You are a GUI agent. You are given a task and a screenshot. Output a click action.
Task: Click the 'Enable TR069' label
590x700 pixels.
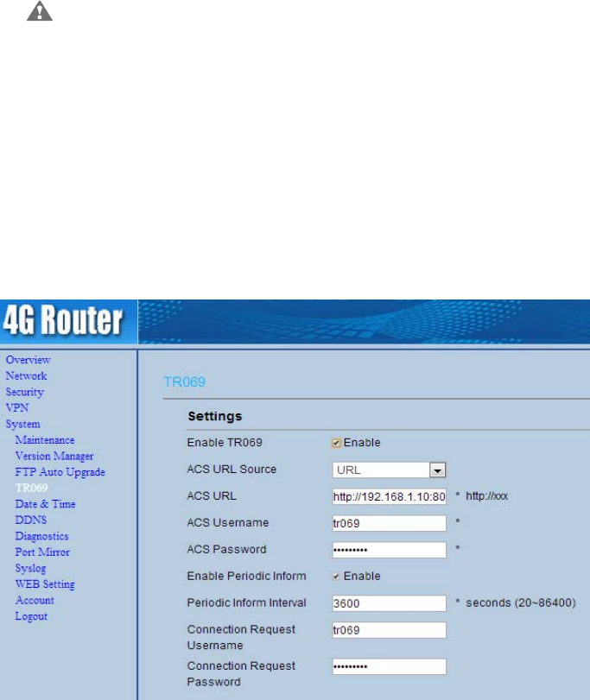(225, 443)
